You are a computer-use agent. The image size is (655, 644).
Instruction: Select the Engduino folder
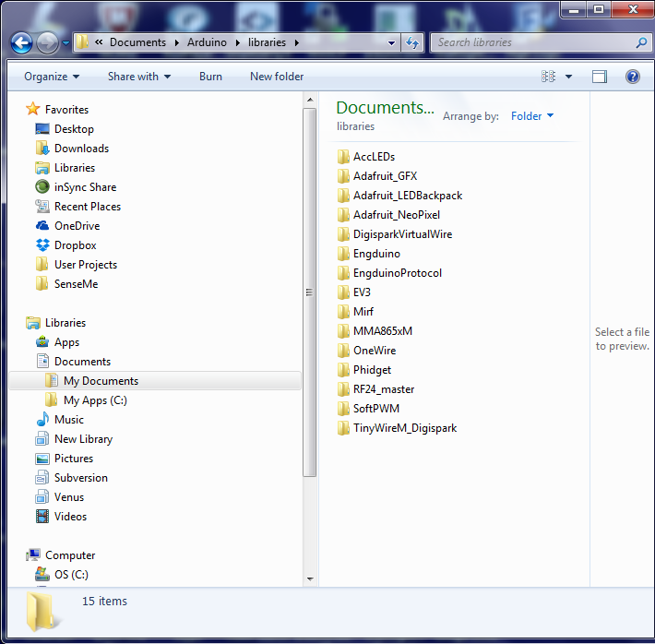tap(368, 253)
